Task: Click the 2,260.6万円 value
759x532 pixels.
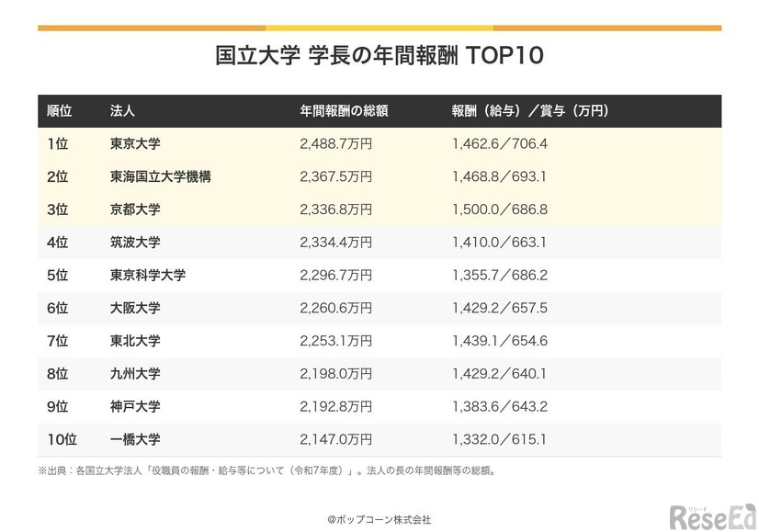Action: coord(336,308)
